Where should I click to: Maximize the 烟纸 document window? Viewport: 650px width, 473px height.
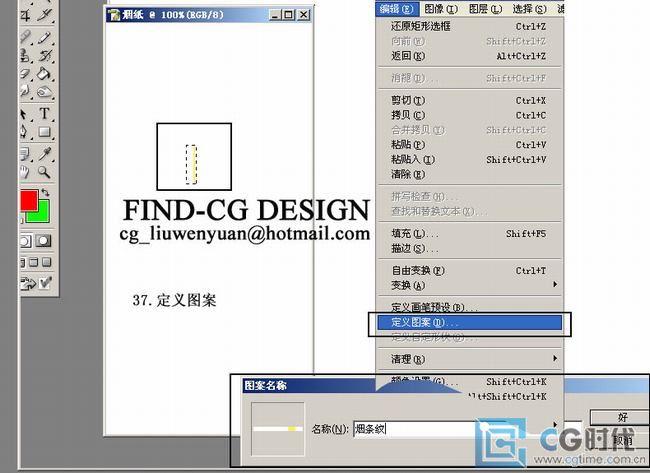pyautogui.click(x=289, y=15)
